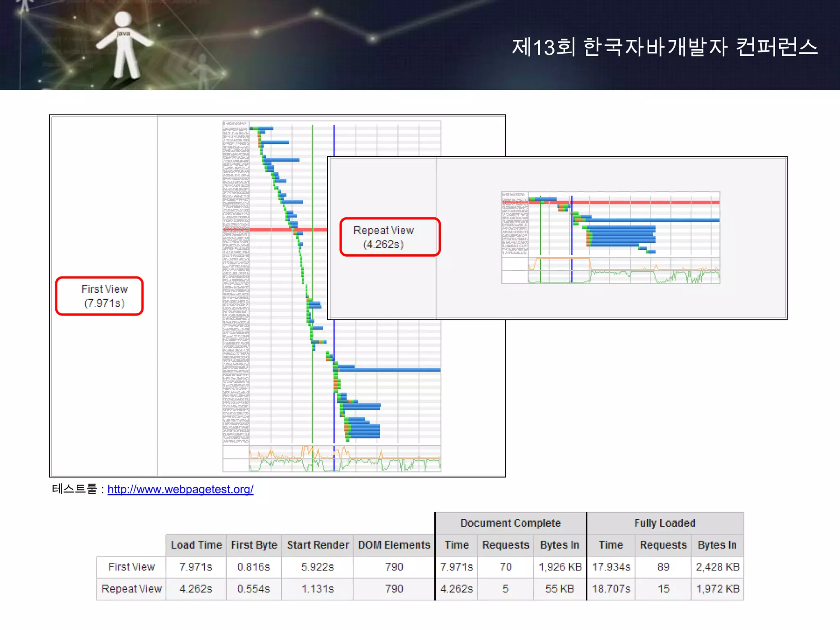840x630 pixels.
Task: Click the 89 Requests cell
Action: click(663, 567)
